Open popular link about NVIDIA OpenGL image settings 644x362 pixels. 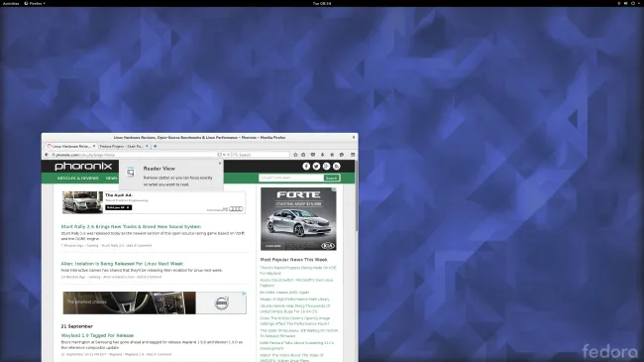coord(295,321)
